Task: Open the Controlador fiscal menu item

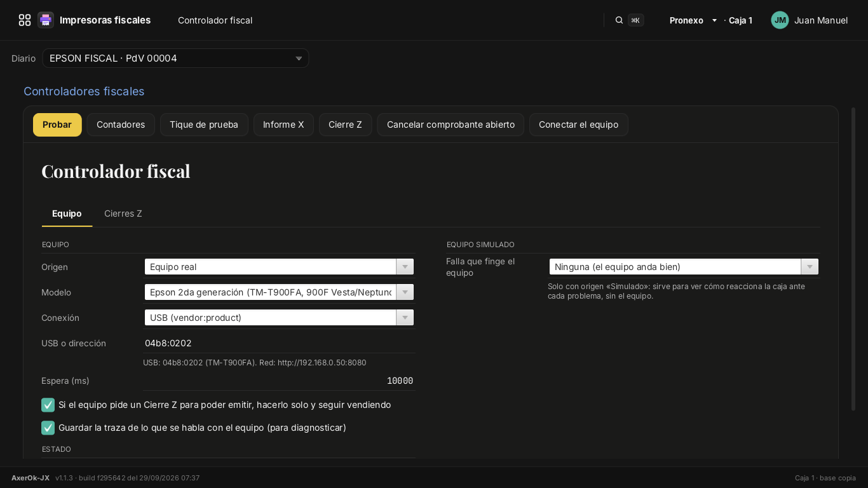Action: [215, 20]
